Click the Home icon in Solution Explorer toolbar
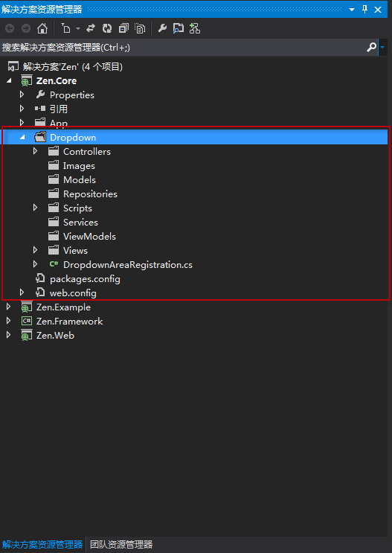The height and width of the screenshot is (553, 392). (42, 28)
